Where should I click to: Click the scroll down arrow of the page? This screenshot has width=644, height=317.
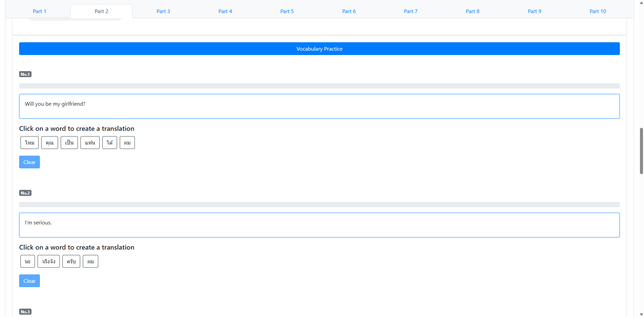(641, 314)
